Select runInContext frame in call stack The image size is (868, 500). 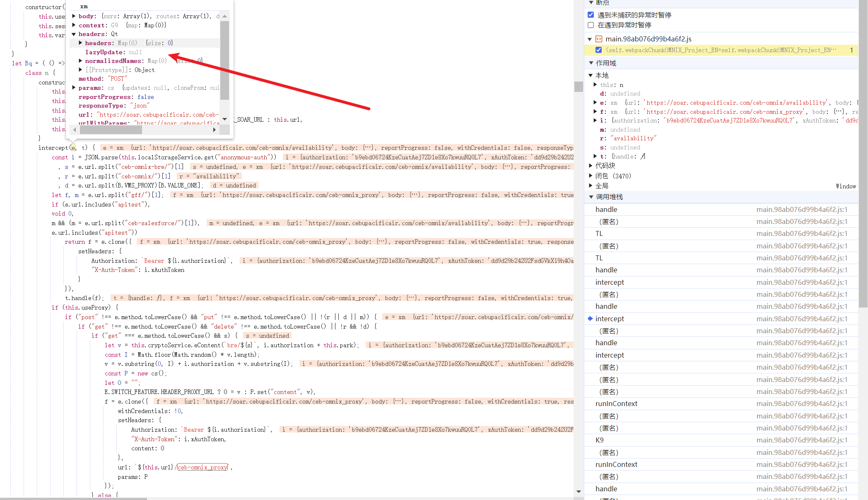click(616, 404)
